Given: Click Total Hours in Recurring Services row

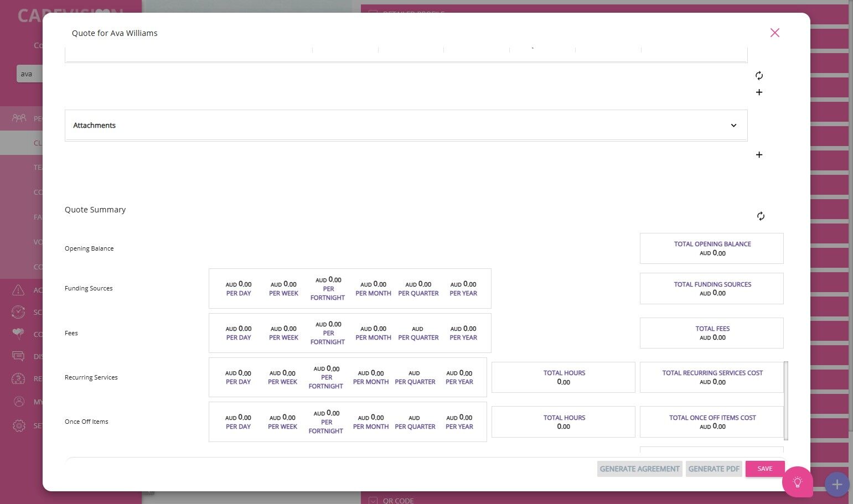Looking at the screenshot, I should [563, 377].
